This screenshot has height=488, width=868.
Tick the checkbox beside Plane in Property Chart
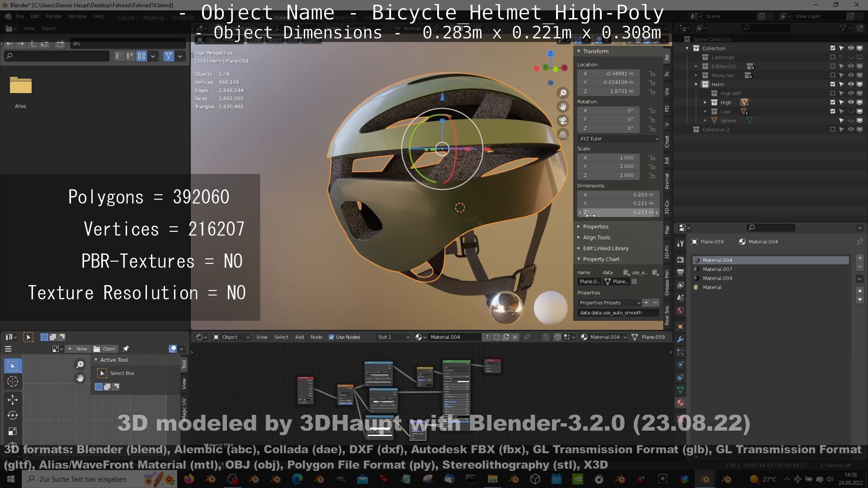click(x=634, y=282)
